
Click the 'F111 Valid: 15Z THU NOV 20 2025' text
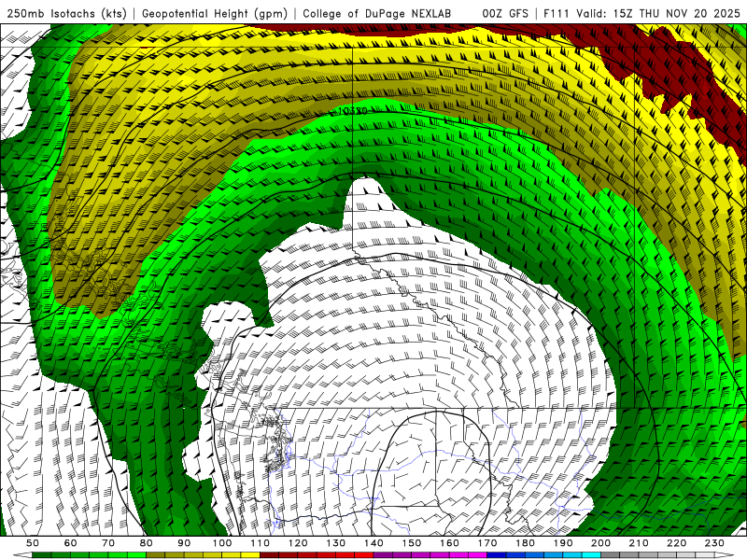[641, 13]
